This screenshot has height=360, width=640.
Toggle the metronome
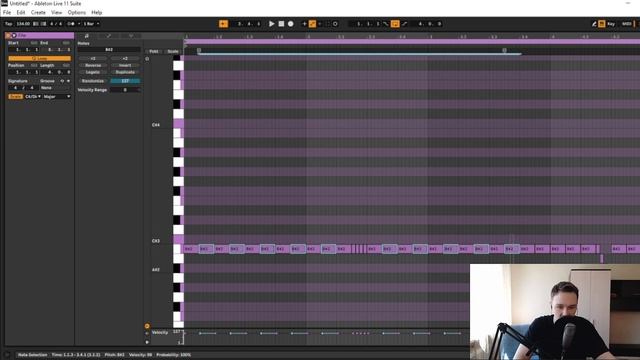pyautogui.click(x=71, y=24)
